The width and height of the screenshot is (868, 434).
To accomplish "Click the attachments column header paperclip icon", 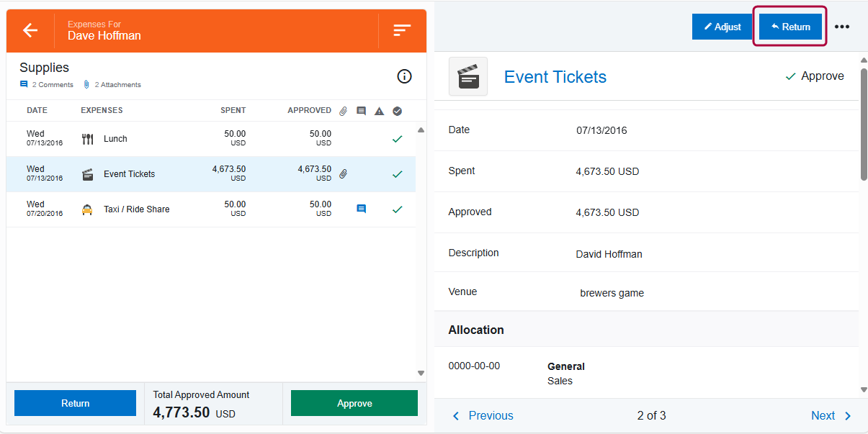I will point(344,111).
